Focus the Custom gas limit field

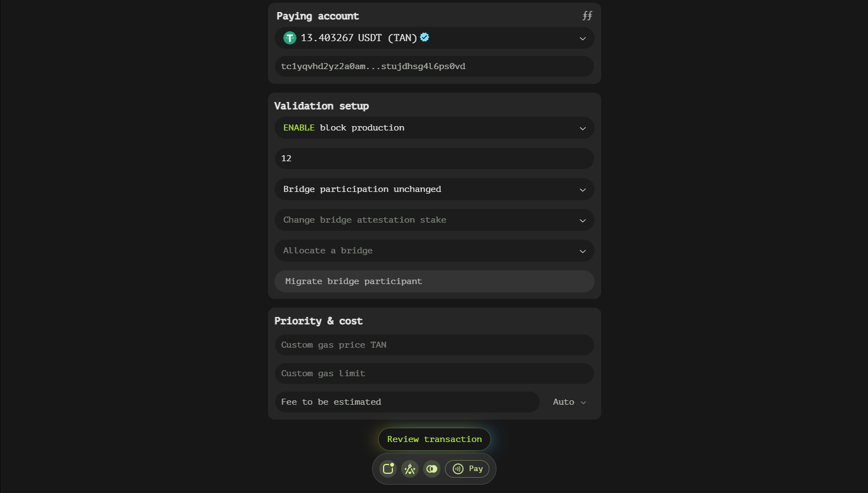(x=434, y=373)
